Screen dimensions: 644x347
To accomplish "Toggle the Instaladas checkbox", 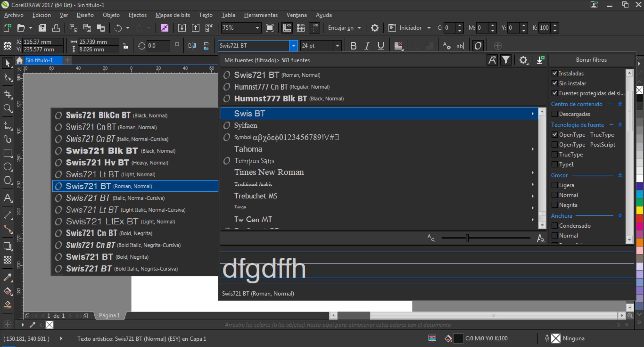I will (555, 73).
